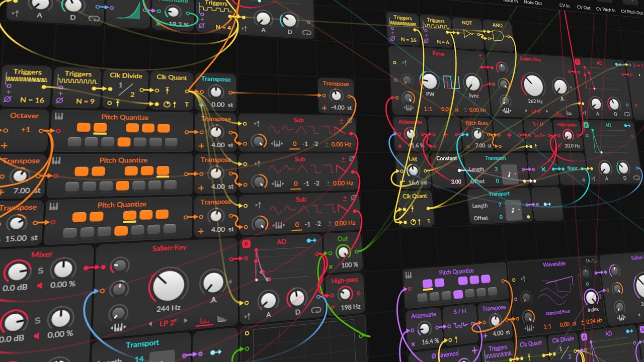Click N = 16 field on Triggers beside Triggers N = 9
The width and height of the screenshot is (644, 362).
point(32,100)
